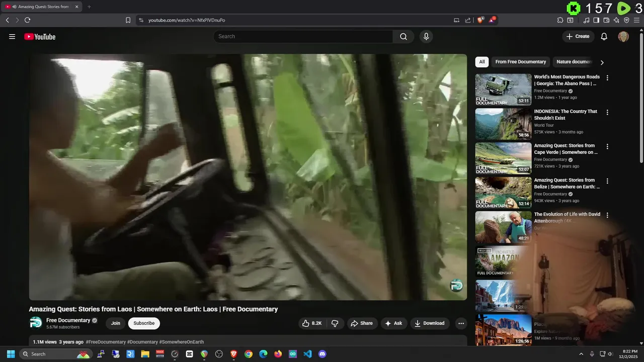Open Firefox from the taskbar
Image resolution: width=644 pixels, height=362 pixels.
[278, 354]
